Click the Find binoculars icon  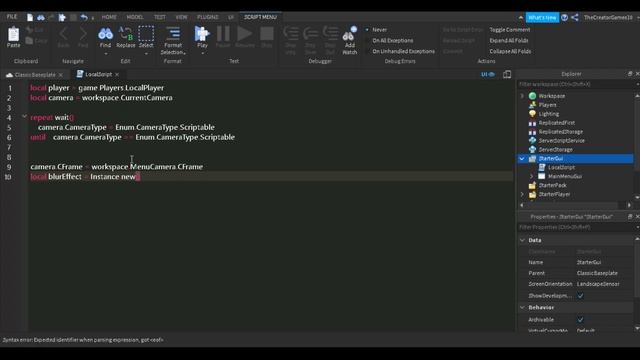[105, 34]
